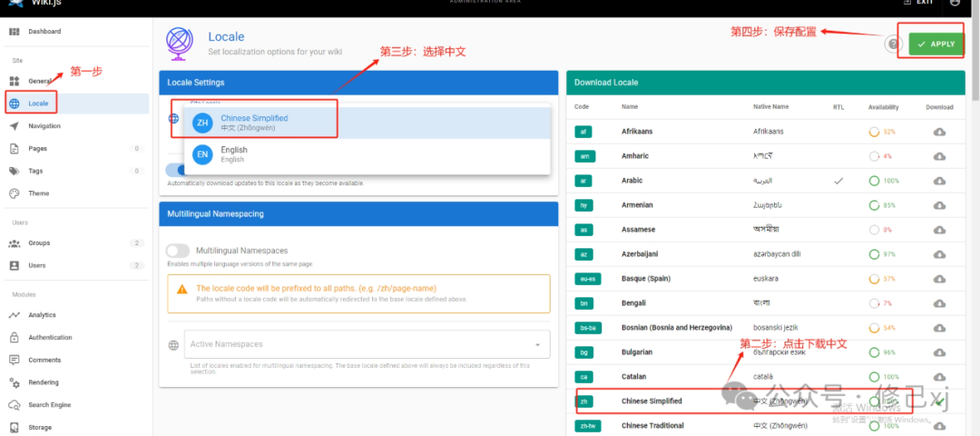Download the Bengali locale
Image resolution: width=980 pixels, height=436 pixels.
[939, 302]
